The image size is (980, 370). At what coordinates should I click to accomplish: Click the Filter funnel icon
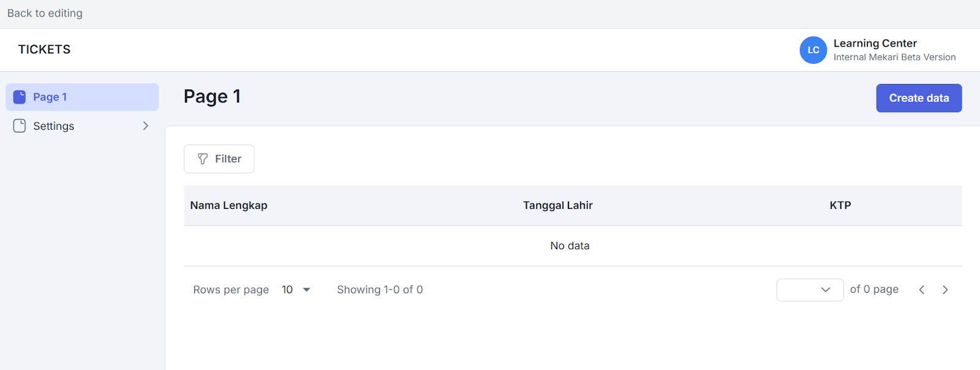[203, 159]
